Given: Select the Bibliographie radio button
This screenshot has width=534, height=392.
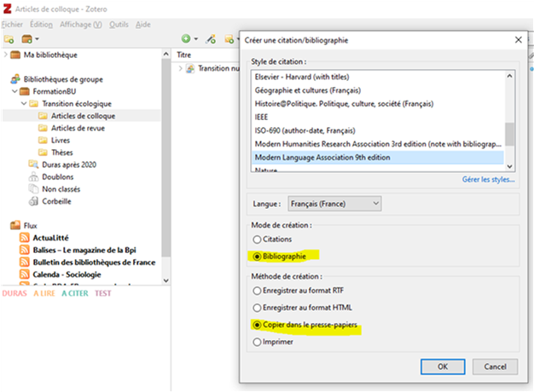Looking at the screenshot, I should point(257,257).
